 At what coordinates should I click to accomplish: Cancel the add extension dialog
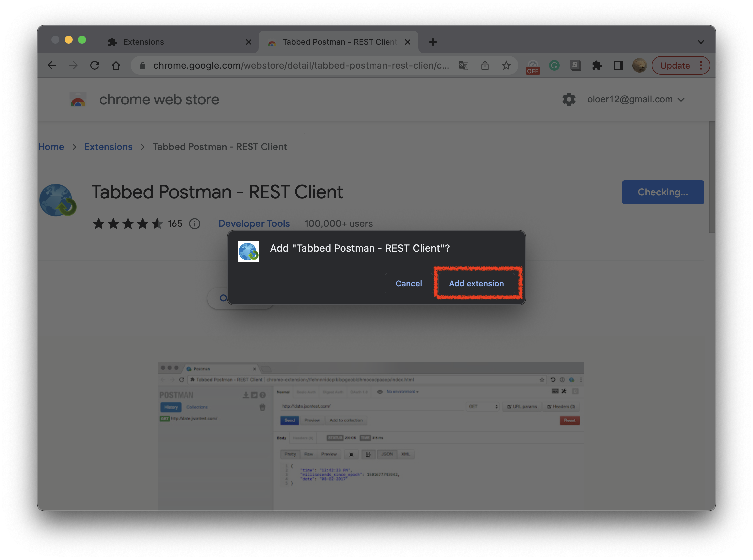[409, 283]
